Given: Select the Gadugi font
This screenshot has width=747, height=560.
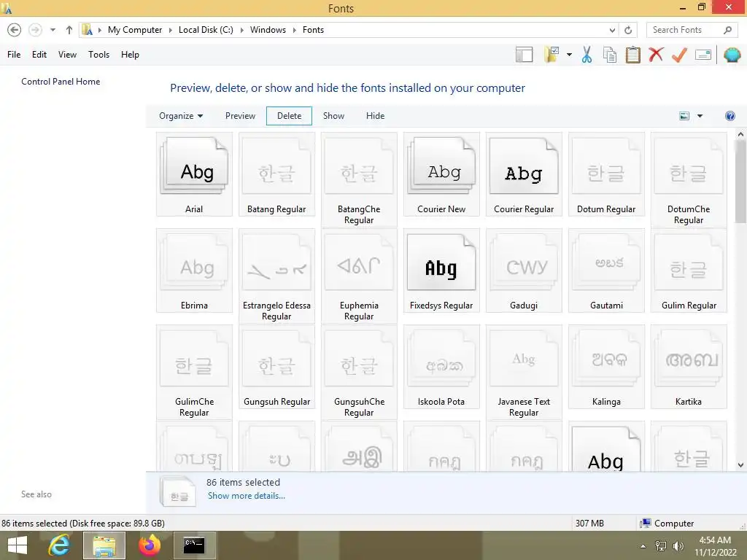Looking at the screenshot, I should click(524, 271).
